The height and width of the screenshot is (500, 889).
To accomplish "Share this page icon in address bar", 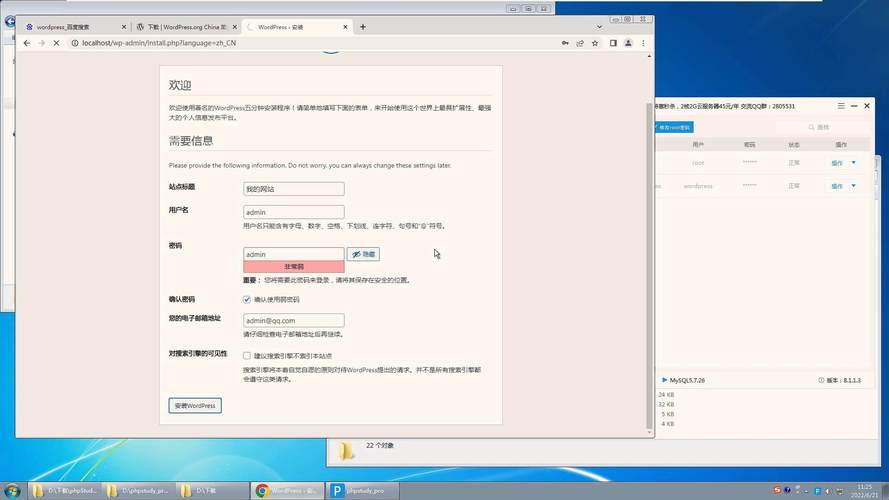I will click(580, 43).
